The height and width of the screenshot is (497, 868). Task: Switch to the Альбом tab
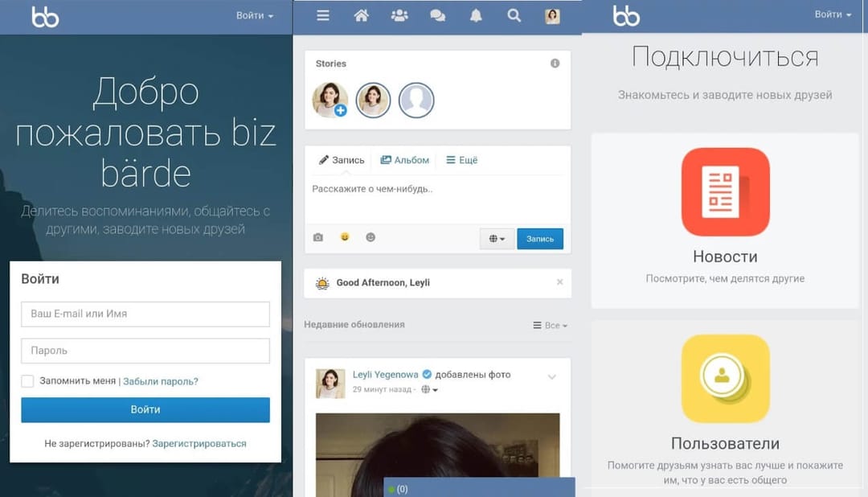pyautogui.click(x=404, y=160)
